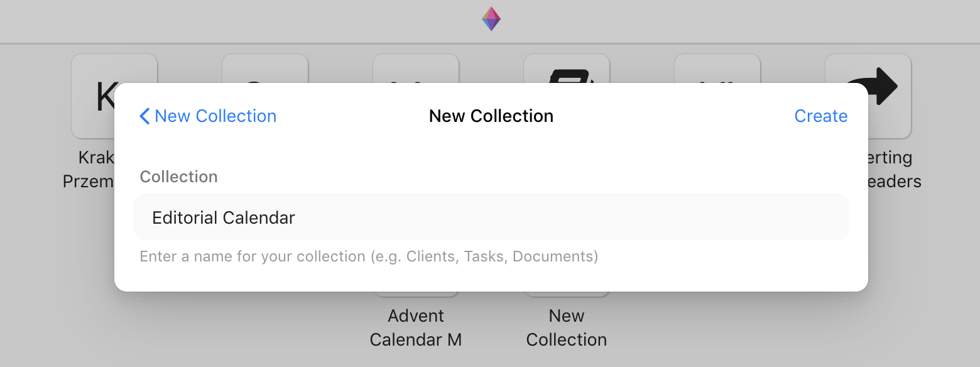The width and height of the screenshot is (980, 367).
Task: Click the tile edge above the bottom New Collection label
Action: pyautogui.click(x=567, y=293)
